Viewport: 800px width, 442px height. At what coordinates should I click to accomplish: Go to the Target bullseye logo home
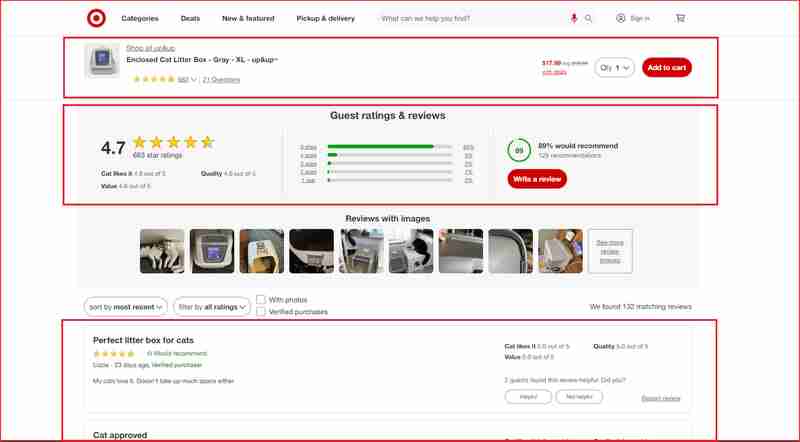point(96,18)
